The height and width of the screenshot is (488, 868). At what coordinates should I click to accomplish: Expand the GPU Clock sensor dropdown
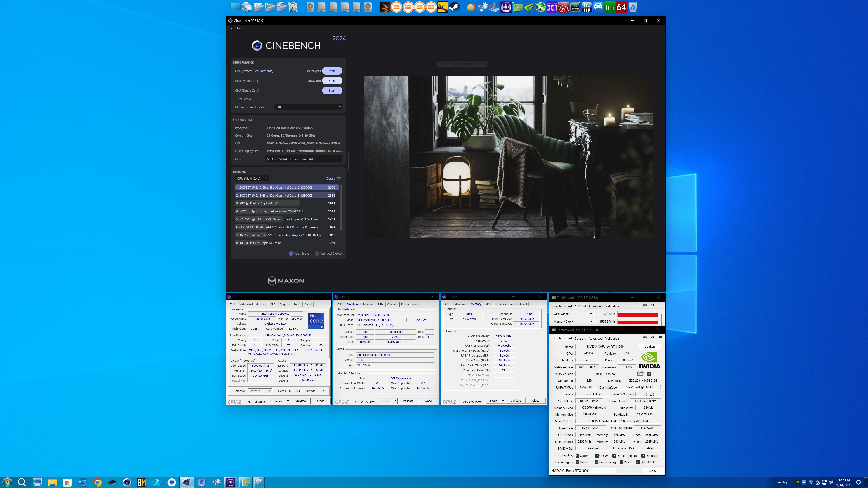[x=591, y=314]
